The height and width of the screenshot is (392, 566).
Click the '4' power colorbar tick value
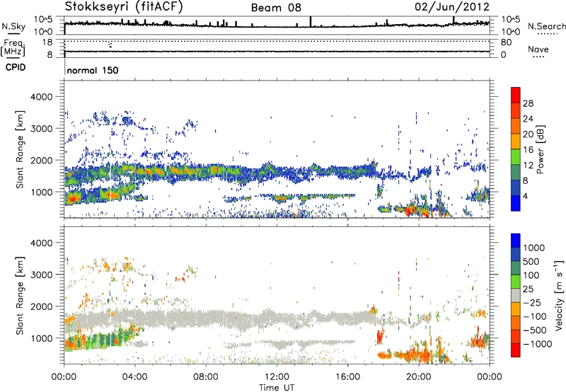pos(525,196)
